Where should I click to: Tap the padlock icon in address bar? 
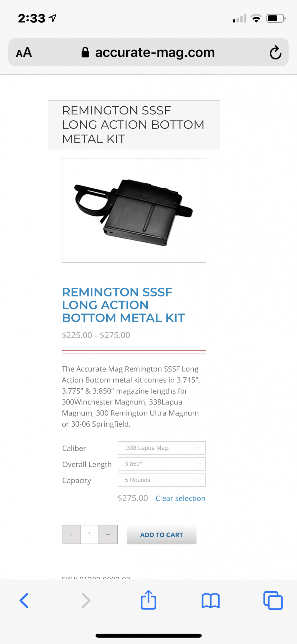85,52
